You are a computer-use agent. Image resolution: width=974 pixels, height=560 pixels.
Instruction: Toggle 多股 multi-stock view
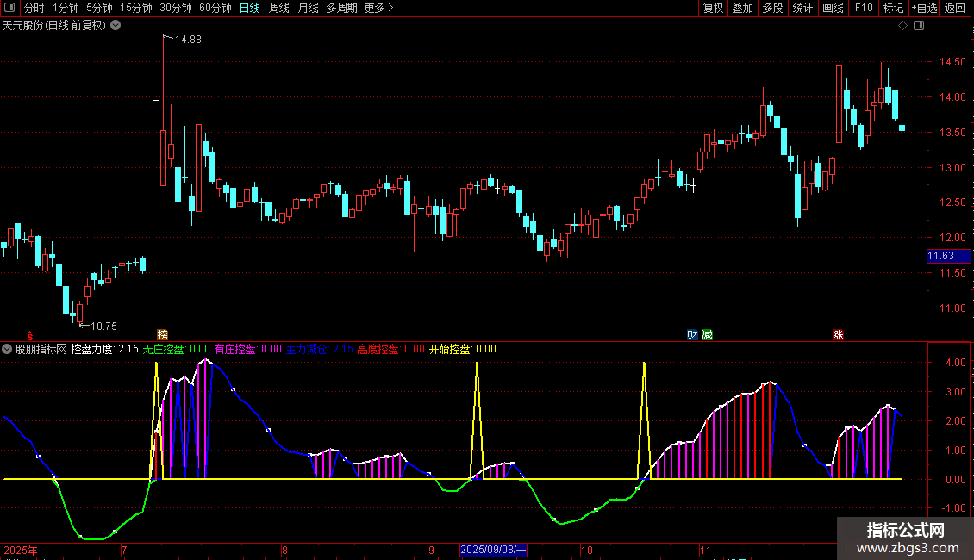coord(772,8)
